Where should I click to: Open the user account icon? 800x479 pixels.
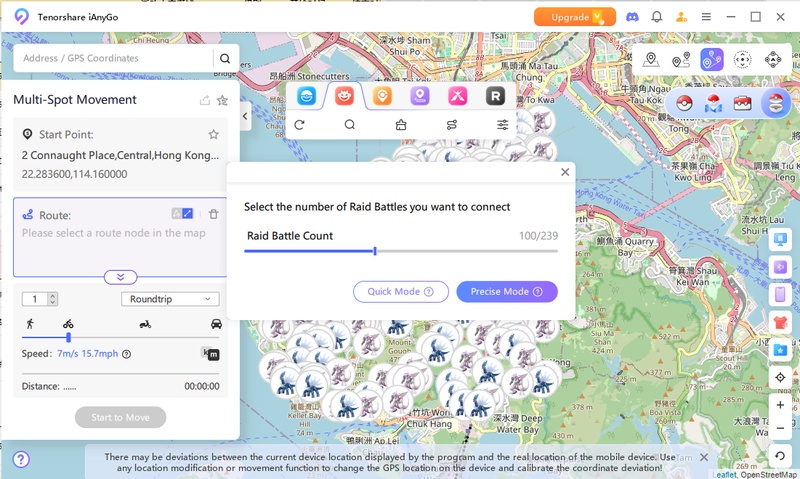(x=681, y=17)
